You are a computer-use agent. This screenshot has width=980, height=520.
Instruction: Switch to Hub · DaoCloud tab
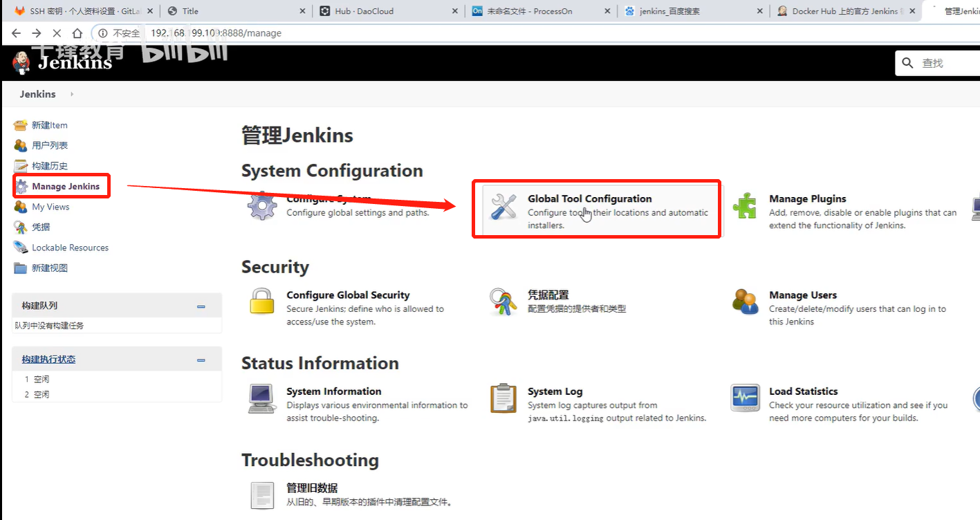tap(389, 11)
